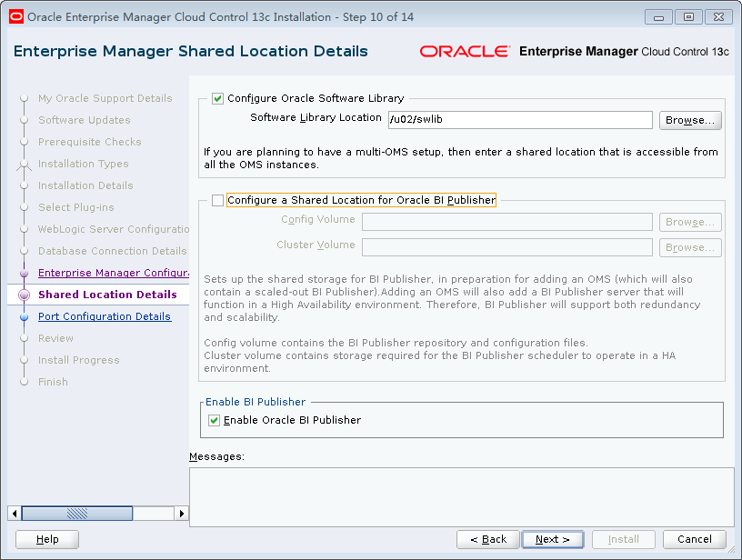
Task: Open Browse for Config Volume
Action: 692,222
